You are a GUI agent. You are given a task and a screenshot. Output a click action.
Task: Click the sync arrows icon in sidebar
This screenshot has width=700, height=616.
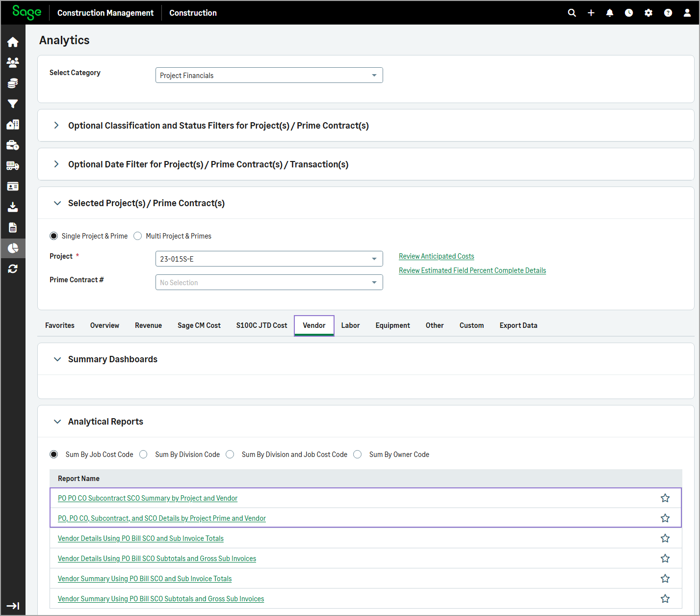click(13, 269)
